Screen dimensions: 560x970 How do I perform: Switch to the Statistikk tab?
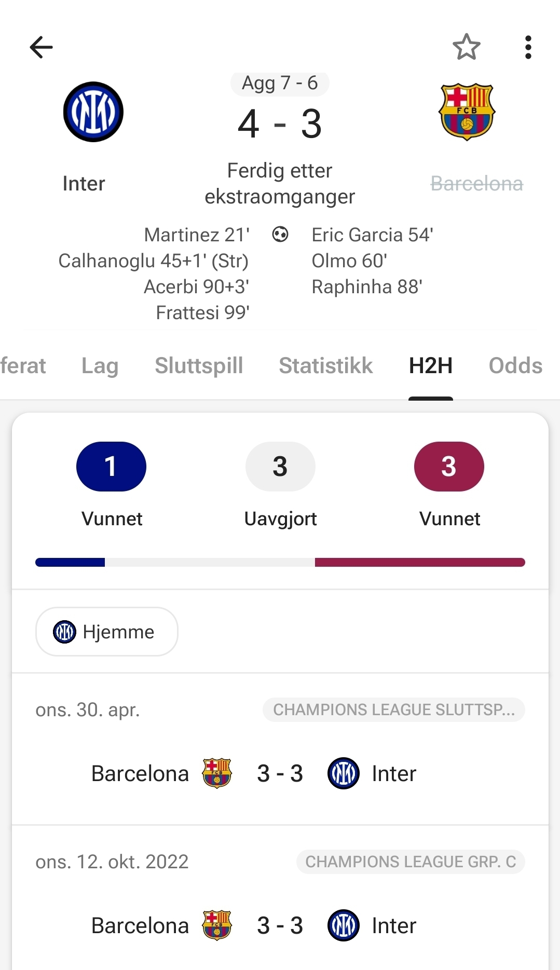[326, 366]
